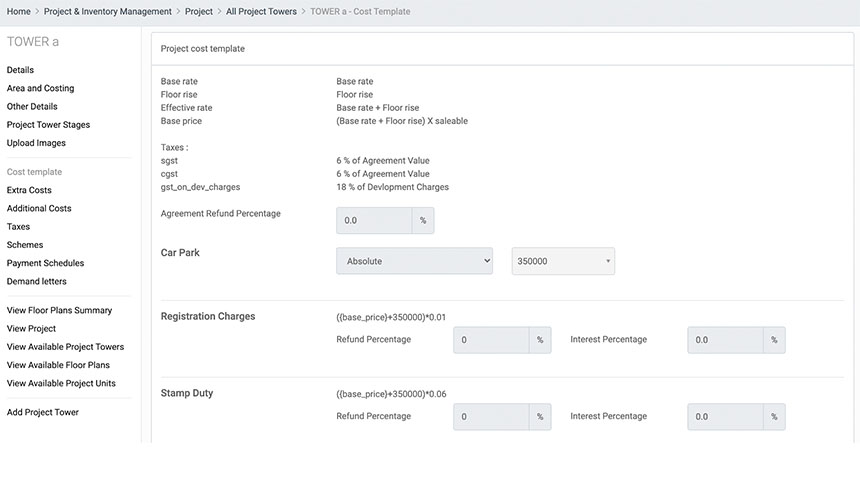Click 'Base rate + Floor rise' value

[378, 108]
